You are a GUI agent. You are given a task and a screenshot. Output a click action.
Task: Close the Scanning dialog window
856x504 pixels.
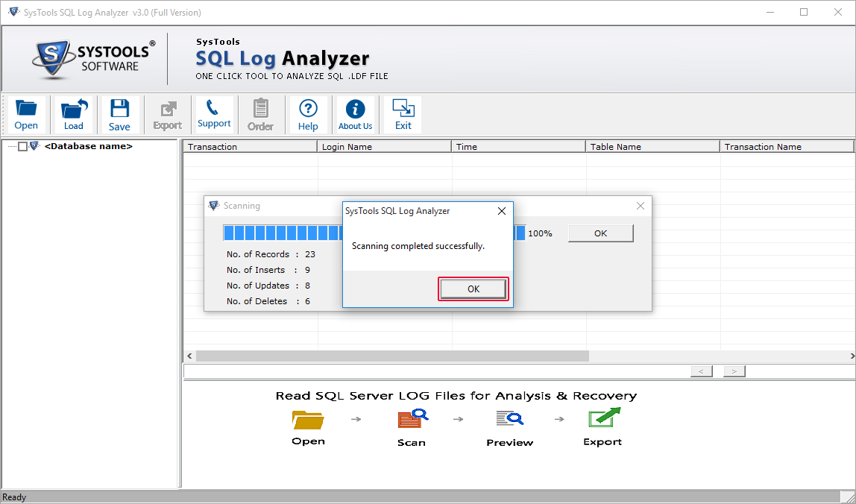(x=641, y=206)
